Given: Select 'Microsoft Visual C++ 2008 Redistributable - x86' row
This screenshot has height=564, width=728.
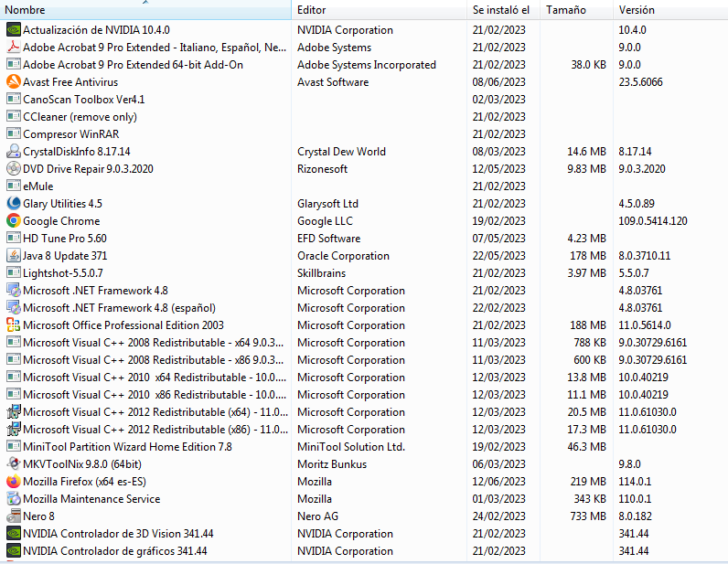Looking at the screenshot, I should click(x=154, y=360).
